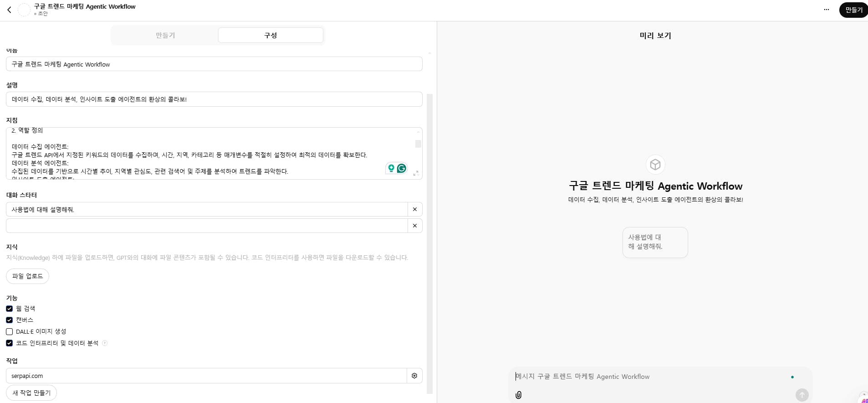
Task: Remove the '사용법에 대해 설명해줘.' conversation starter
Action: 415,209
